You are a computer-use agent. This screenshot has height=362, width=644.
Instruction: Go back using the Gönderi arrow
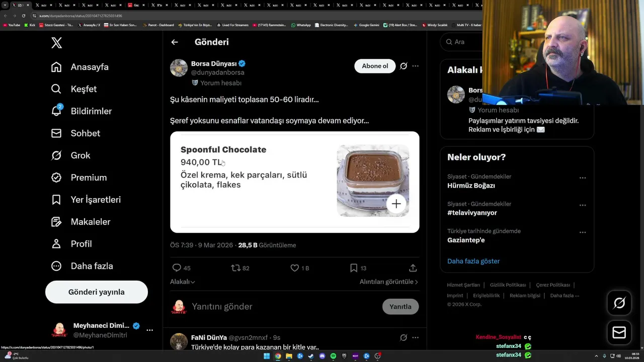tap(175, 42)
